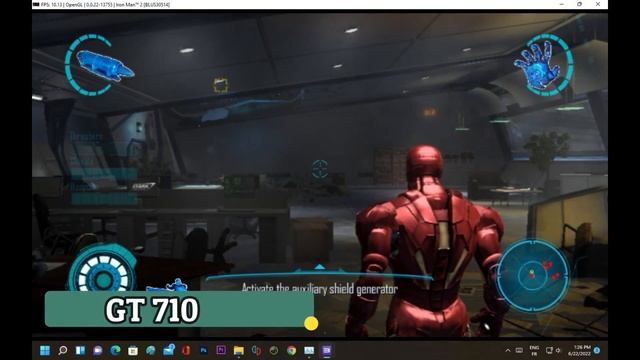
Task: Open taskbar Search magnifier
Action: pos(62,350)
